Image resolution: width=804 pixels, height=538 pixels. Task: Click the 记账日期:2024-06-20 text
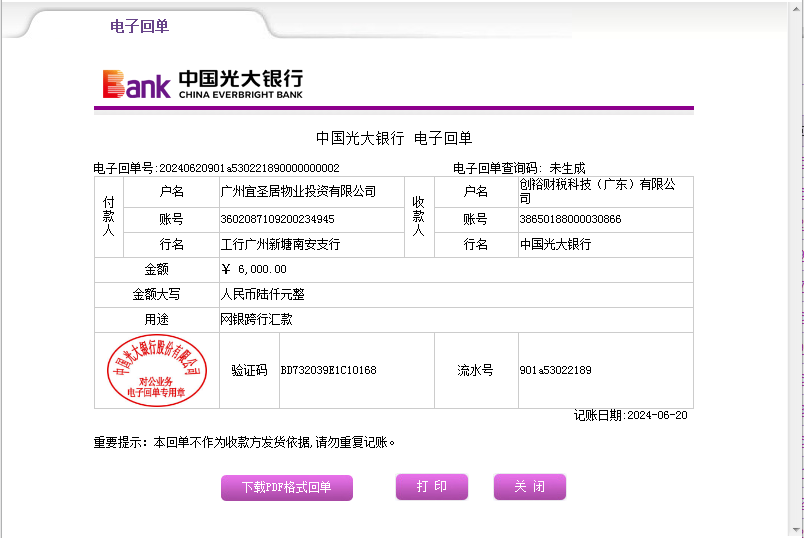pyautogui.click(x=631, y=415)
